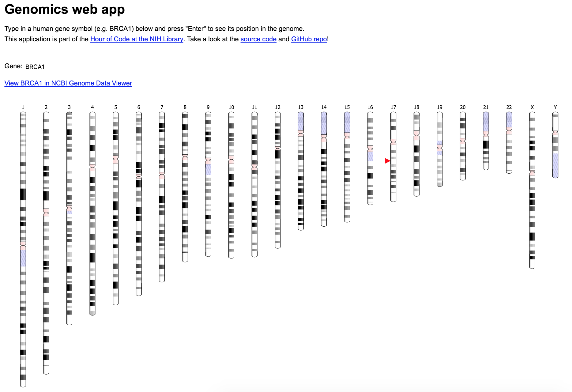Click the red BRCA1 marker on chromosome 17
The width and height of the screenshot is (572, 392).
click(x=388, y=161)
